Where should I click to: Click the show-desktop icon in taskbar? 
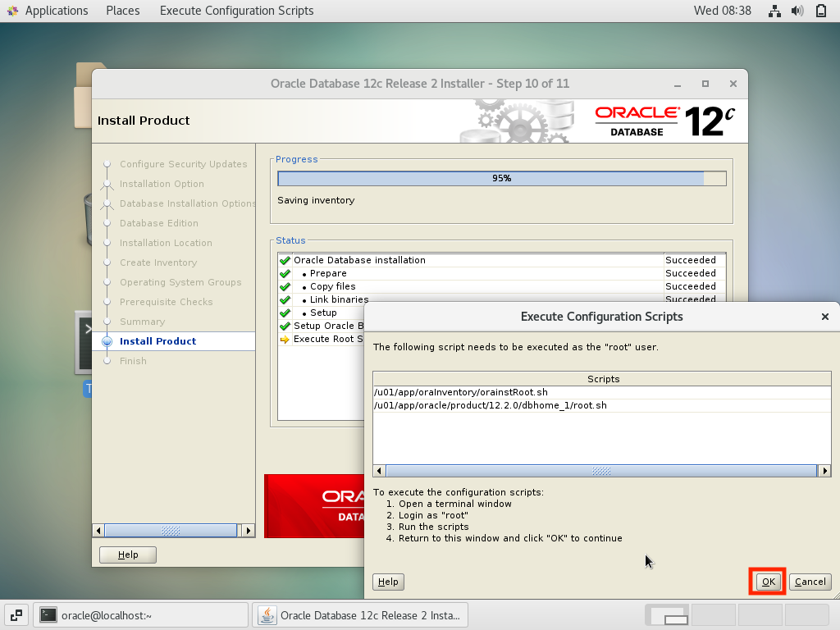click(x=16, y=615)
